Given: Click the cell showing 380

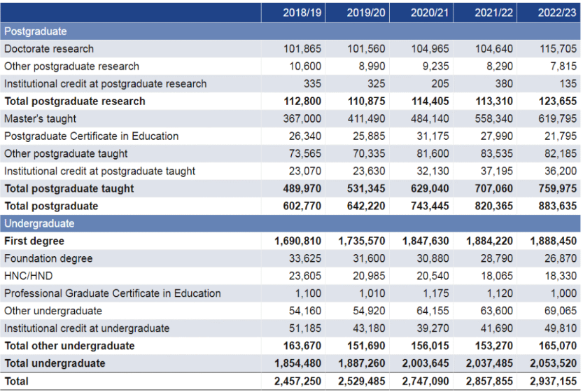Looking at the screenshot, I should click(x=504, y=84).
